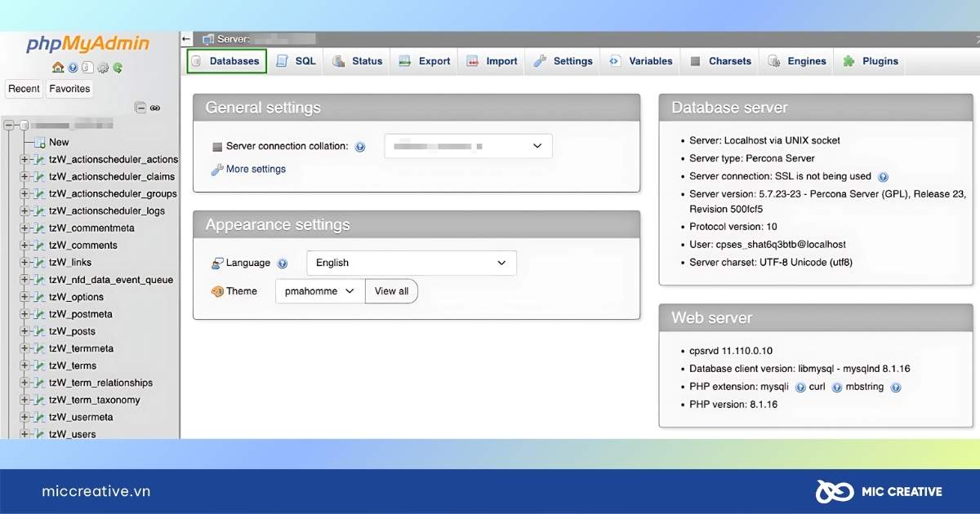The height and width of the screenshot is (514, 980).
Task: Expand the tzW_comments table node
Action: [x=24, y=245]
